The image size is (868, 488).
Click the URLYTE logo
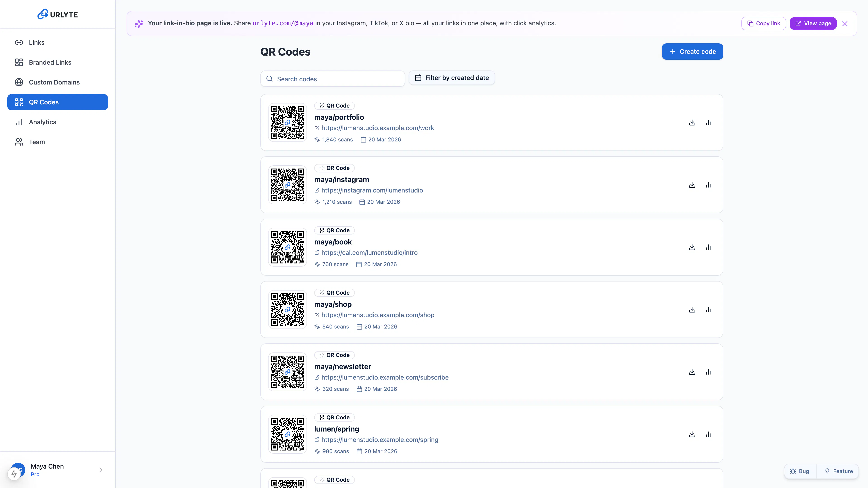coord(58,14)
